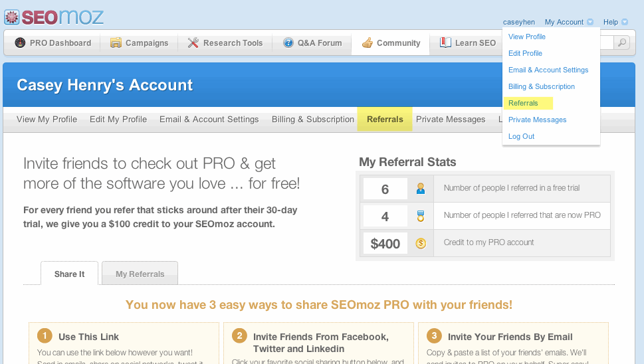644x364 pixels.
Task: Click the Community thumbs-up icon
Action: [367, 43]
